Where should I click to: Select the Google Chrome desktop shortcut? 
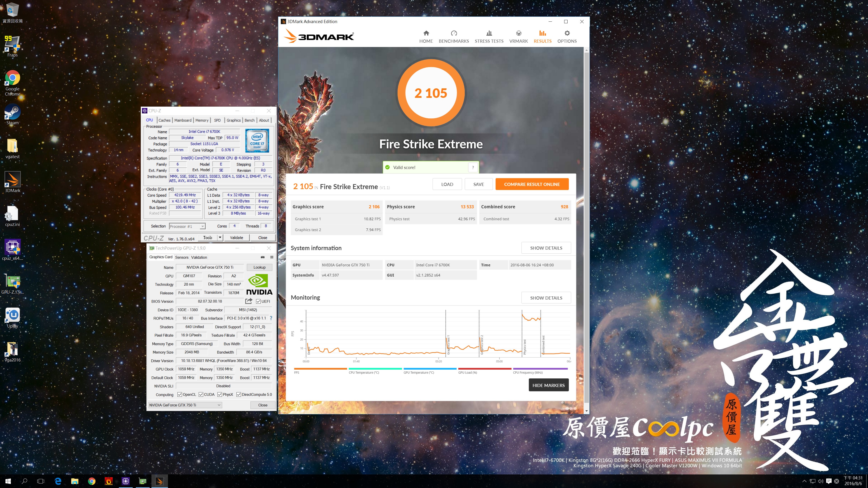pyautogui.click(x=12, y=83)
